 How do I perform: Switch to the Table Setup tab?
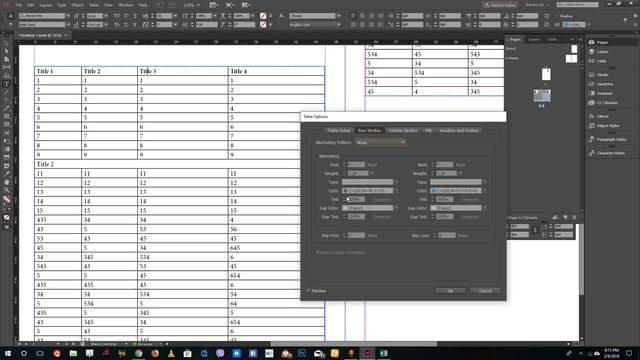[339, 131]
